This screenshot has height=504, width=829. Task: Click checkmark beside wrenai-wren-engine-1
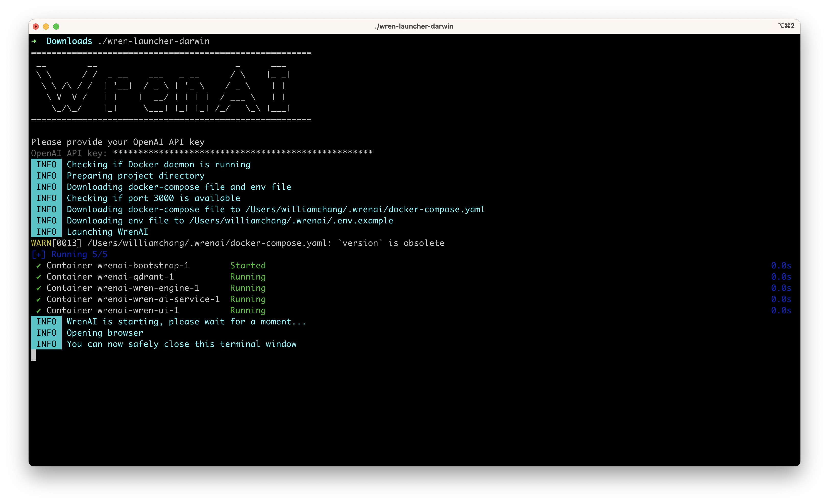[39, 288]
